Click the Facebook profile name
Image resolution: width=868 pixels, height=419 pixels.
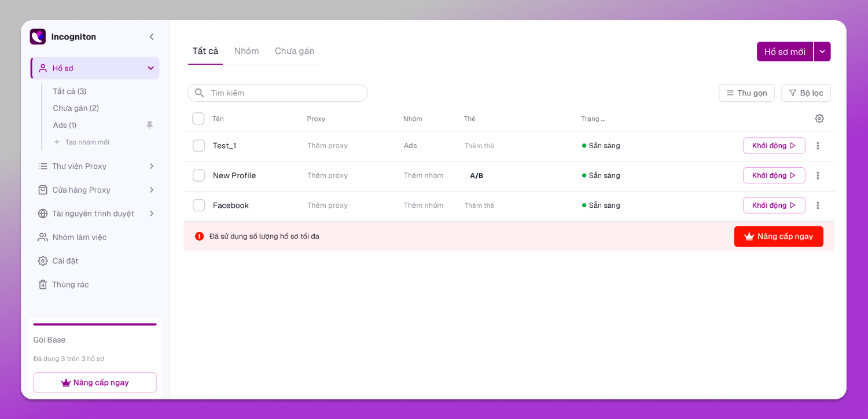(231, 205)
